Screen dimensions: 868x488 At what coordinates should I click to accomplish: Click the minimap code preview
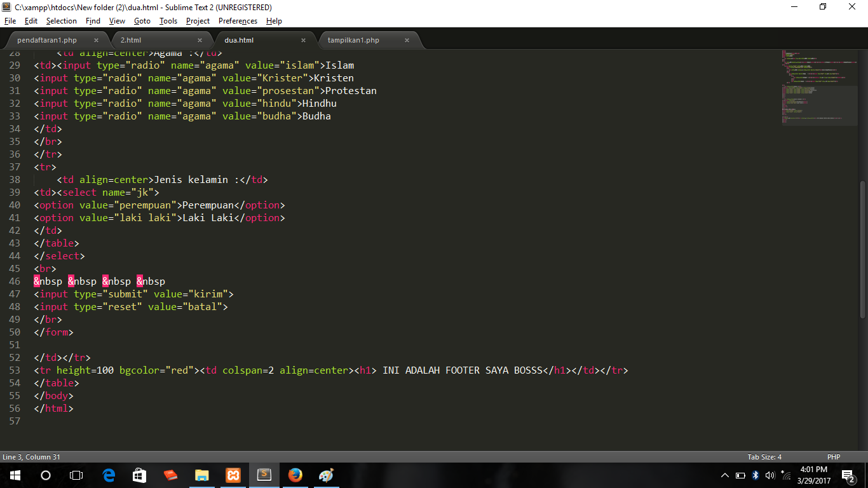820,87
